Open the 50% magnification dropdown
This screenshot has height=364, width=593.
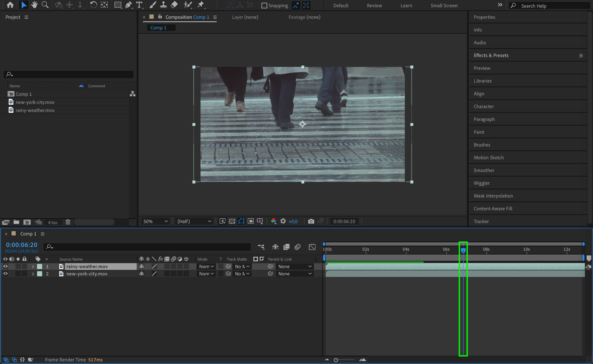[x=155, y=221]
